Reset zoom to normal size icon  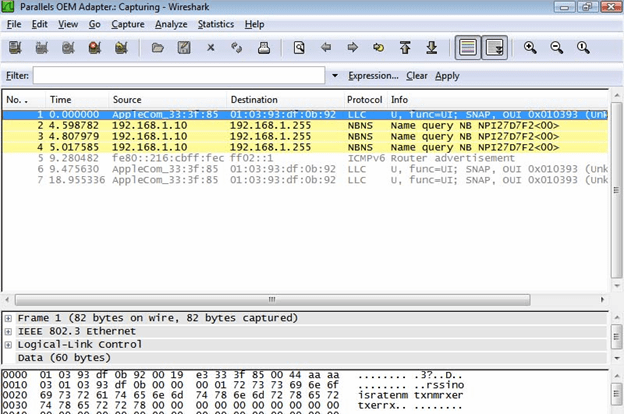point(583,48)
